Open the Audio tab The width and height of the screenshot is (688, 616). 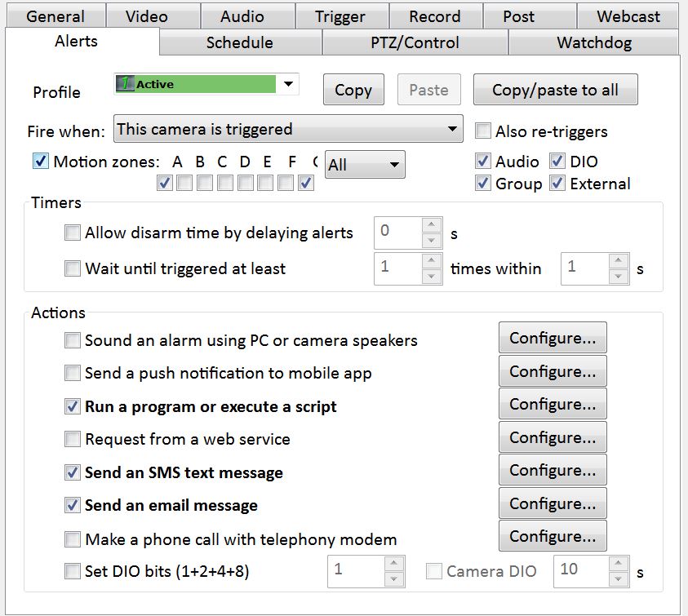247,16
